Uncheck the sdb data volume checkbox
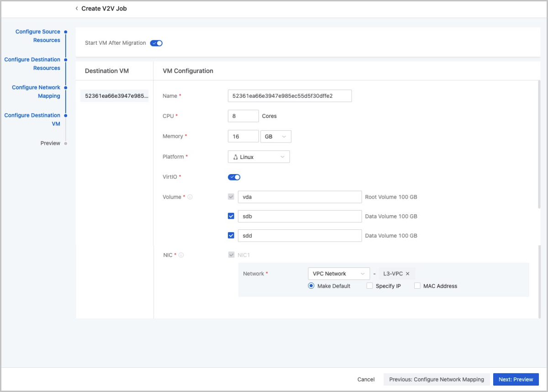The width and height of the screenshot is (548, 392). coord(231,216)
